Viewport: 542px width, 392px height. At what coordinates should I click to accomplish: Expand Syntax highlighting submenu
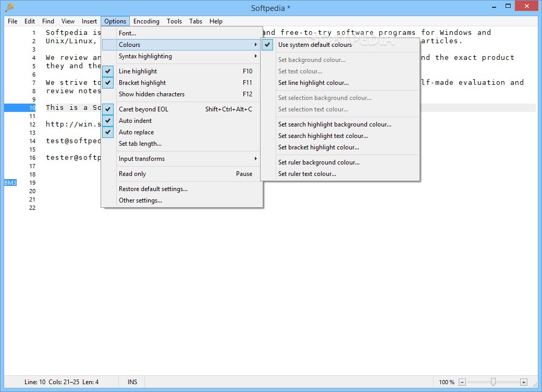pos(182,56)
